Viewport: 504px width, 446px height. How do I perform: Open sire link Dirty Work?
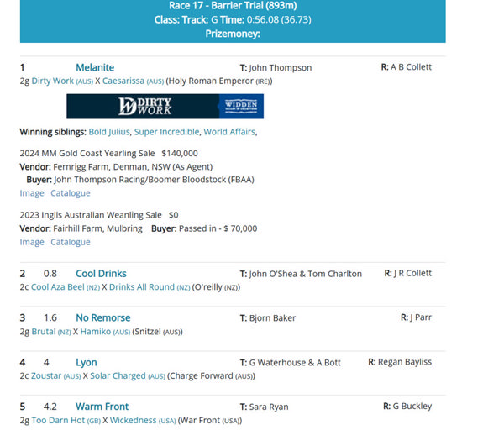pyautogui.click(x=52, y=81)
